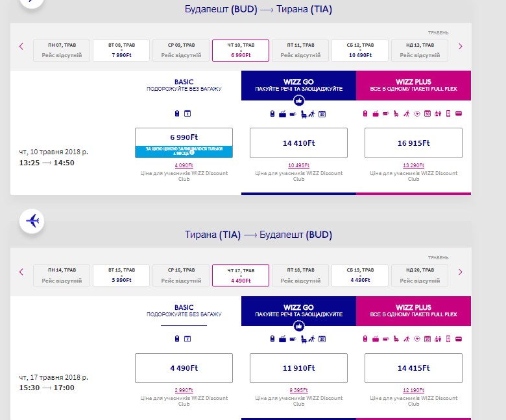Click the airplane icon beside the Tirana–Budapest heading
The height and width of the screenshot is (420, 506).
[x=32, y=221]
